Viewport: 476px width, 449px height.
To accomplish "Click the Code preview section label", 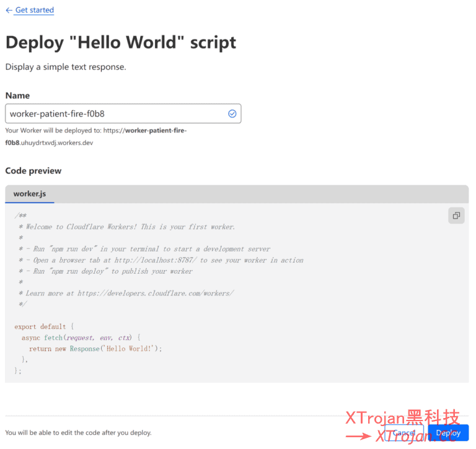I will (33, 171).
